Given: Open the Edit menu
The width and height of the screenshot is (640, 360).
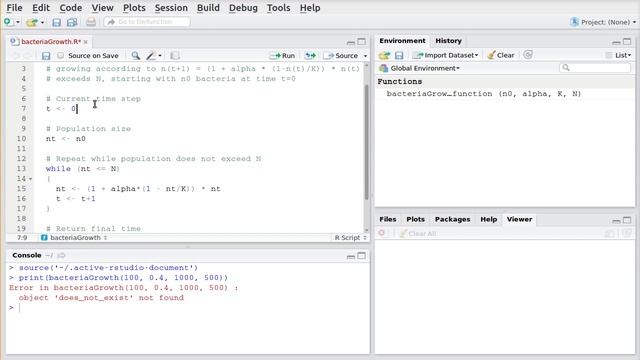Looking at the screenshot, I should 41,8.
